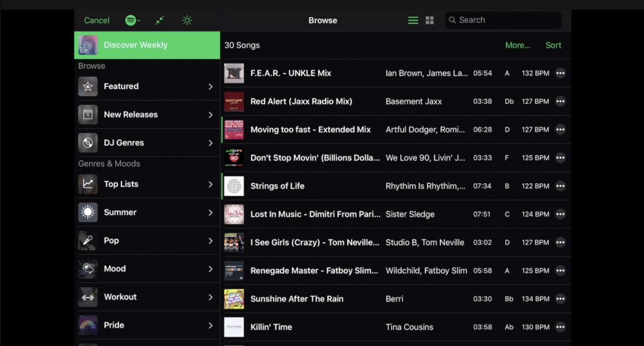Open options for Red Alert track
644x346 pixels.
tap(560, 101)
